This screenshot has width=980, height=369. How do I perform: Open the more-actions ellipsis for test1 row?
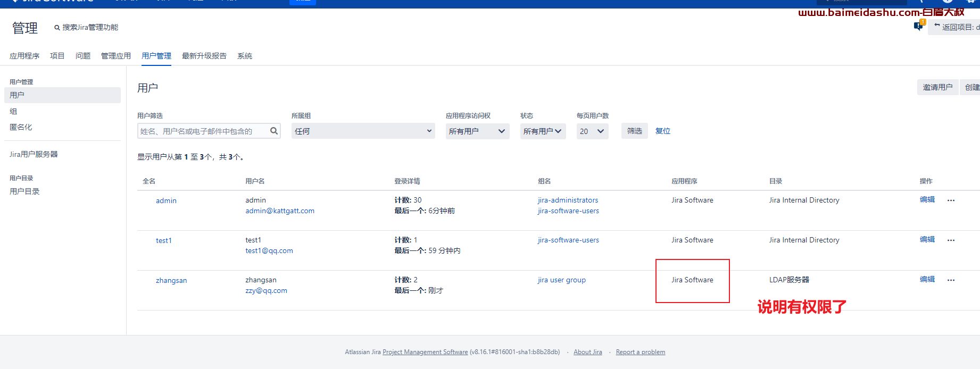coord(951,240)
